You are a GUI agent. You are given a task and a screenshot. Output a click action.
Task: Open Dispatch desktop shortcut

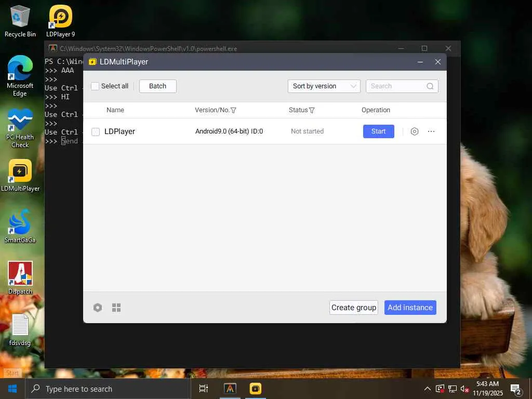20,278
